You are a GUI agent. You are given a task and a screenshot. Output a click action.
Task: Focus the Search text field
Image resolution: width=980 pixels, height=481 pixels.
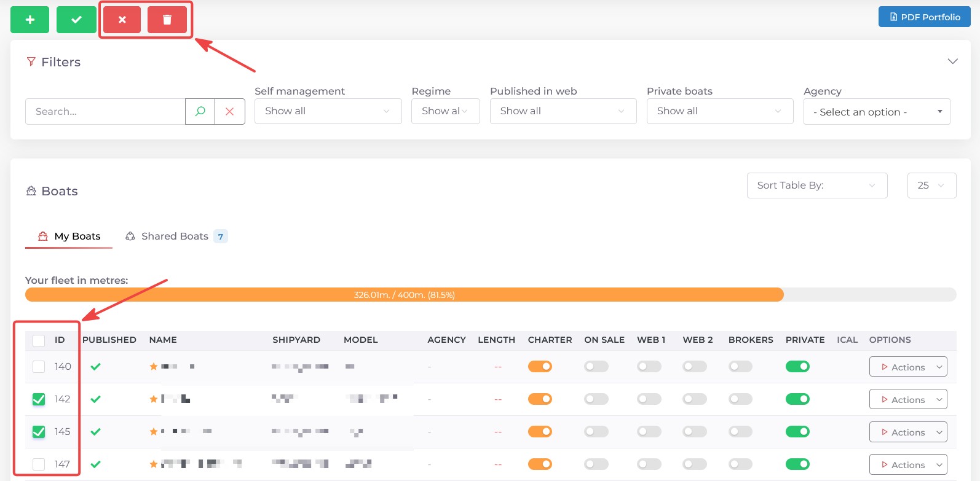click(x=105, y=111)
